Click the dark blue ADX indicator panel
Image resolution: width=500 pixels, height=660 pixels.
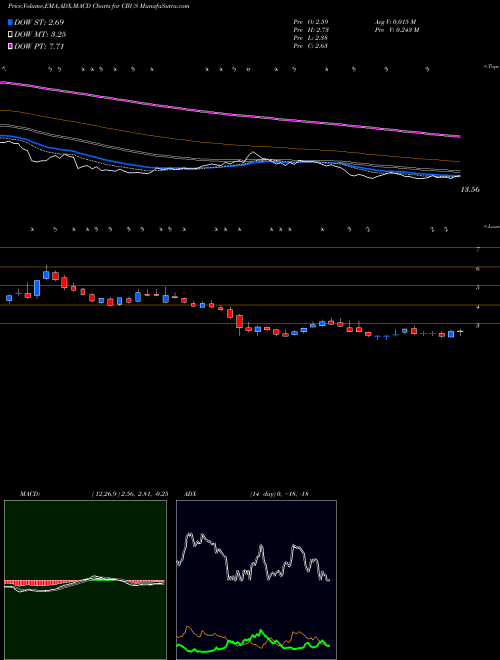[x=256, y=580]
